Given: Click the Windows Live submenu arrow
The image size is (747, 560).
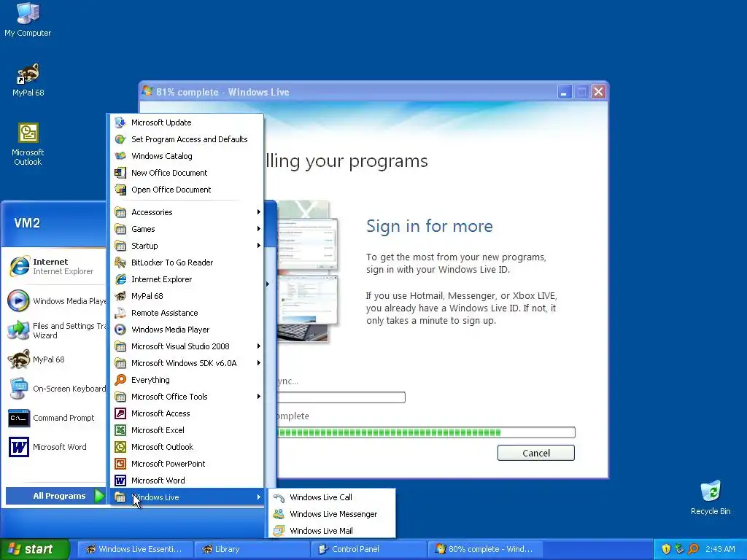Looking at the screenshot, I should (259, 497).
